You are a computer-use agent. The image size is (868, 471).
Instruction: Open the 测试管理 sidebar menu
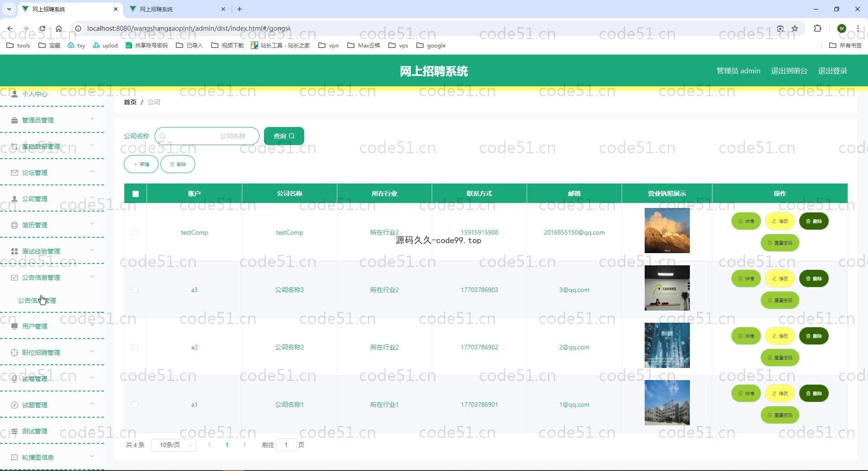coord(52,431)
